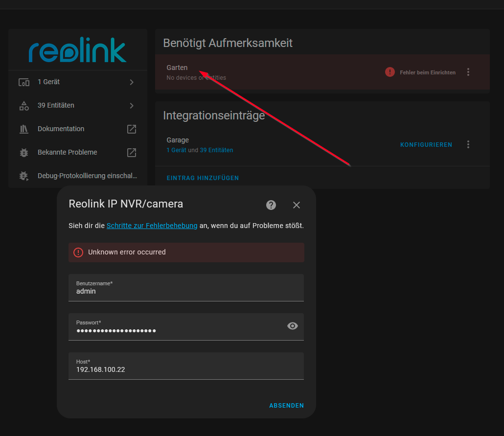Open the Garage overflow menu

pyautogui.click(x=468, y=144)
